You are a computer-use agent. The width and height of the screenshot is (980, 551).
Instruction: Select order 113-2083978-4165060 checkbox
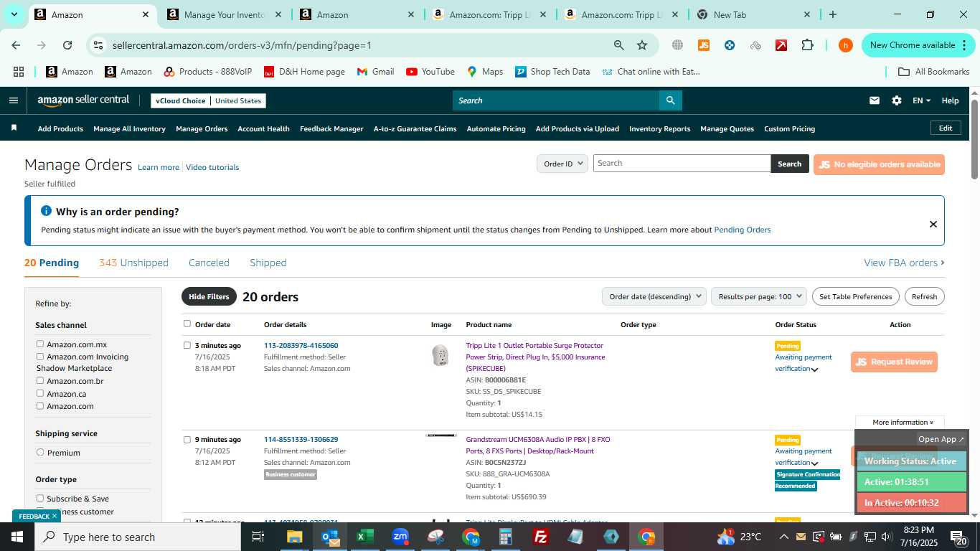click(187, 345)
